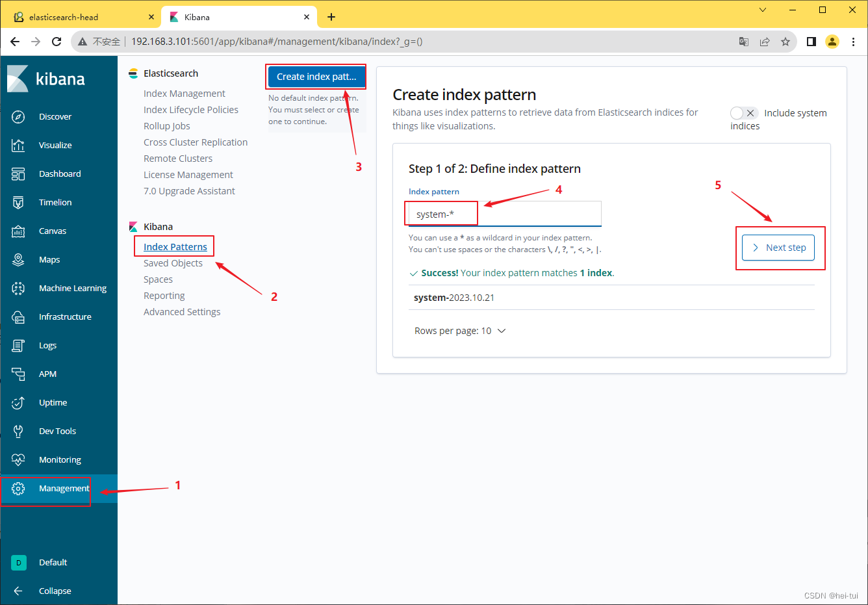Open License Management link
Image resolution: width=868 pixels, height=605 pixels.
tap(188, 175)
